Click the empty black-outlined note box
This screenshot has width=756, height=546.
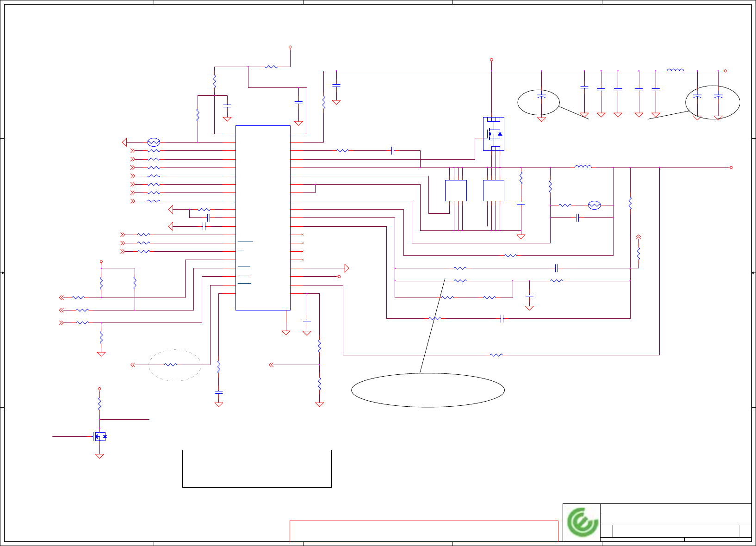click(x=257, y=468)
